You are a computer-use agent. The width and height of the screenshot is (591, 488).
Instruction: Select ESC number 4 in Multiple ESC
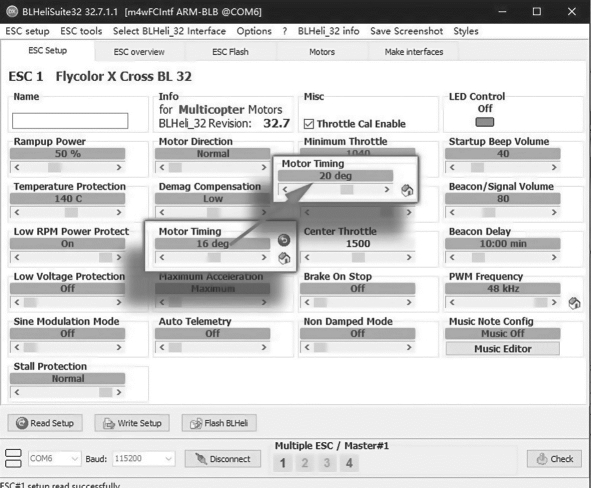[349, 463]
